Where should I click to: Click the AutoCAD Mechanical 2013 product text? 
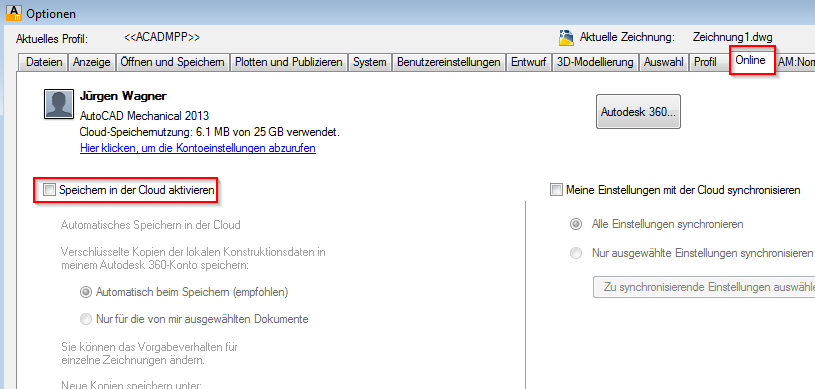click(144, 115)
